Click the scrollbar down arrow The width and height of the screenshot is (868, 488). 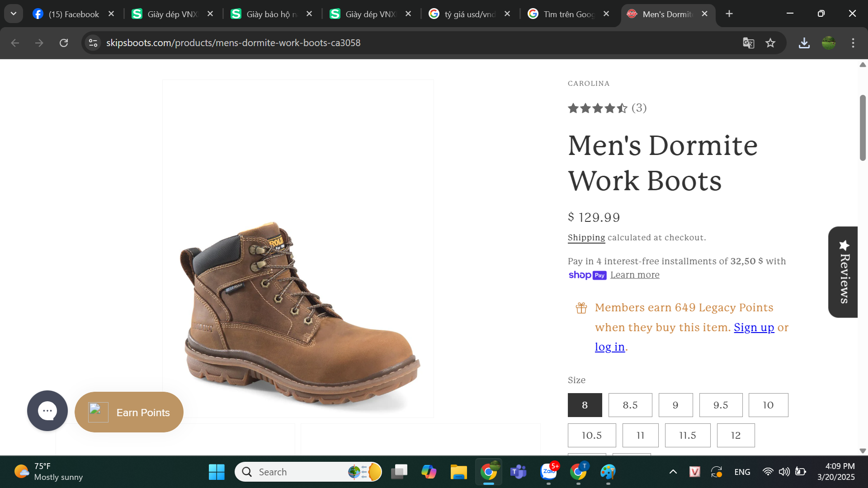pyautogui.click(x=863, y=450)
